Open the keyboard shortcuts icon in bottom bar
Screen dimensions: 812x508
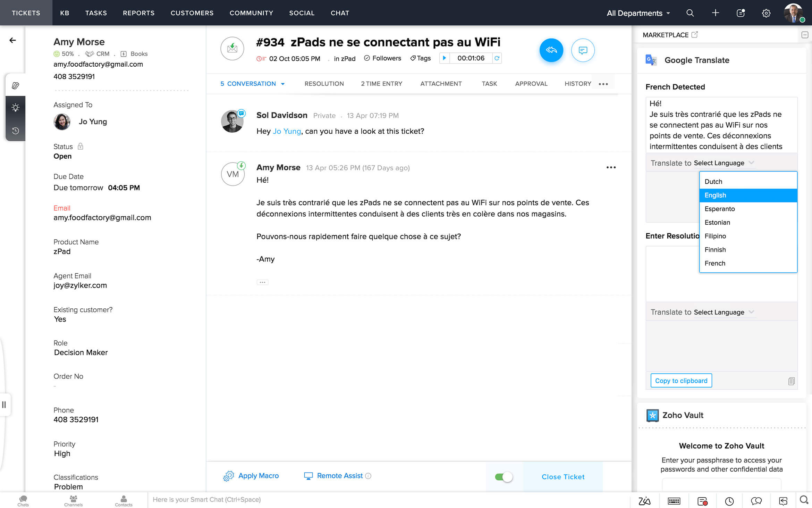pyautogui.click(x=674, y=501)
